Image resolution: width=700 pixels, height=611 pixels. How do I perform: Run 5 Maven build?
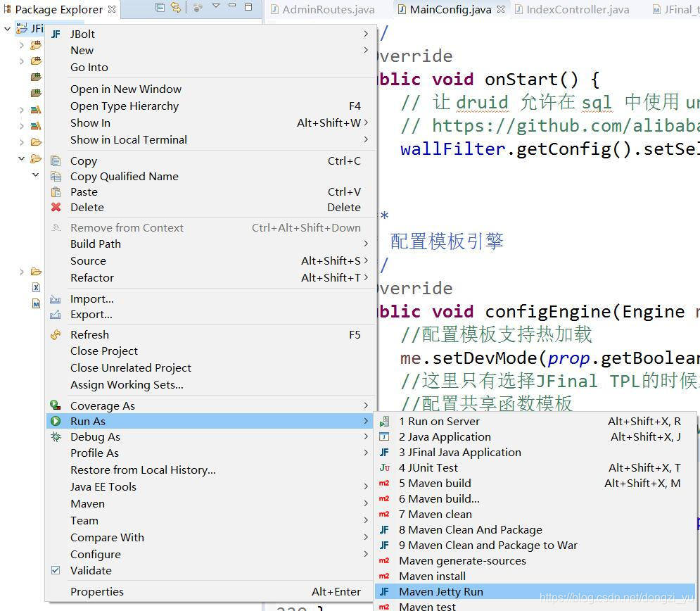tap(535, 484)
